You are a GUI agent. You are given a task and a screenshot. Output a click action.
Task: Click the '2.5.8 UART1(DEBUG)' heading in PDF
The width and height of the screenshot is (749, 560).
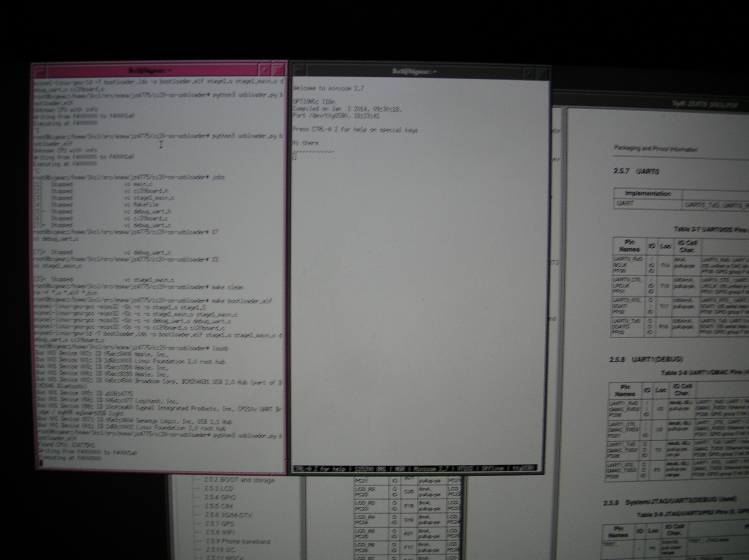click(646, 359)
